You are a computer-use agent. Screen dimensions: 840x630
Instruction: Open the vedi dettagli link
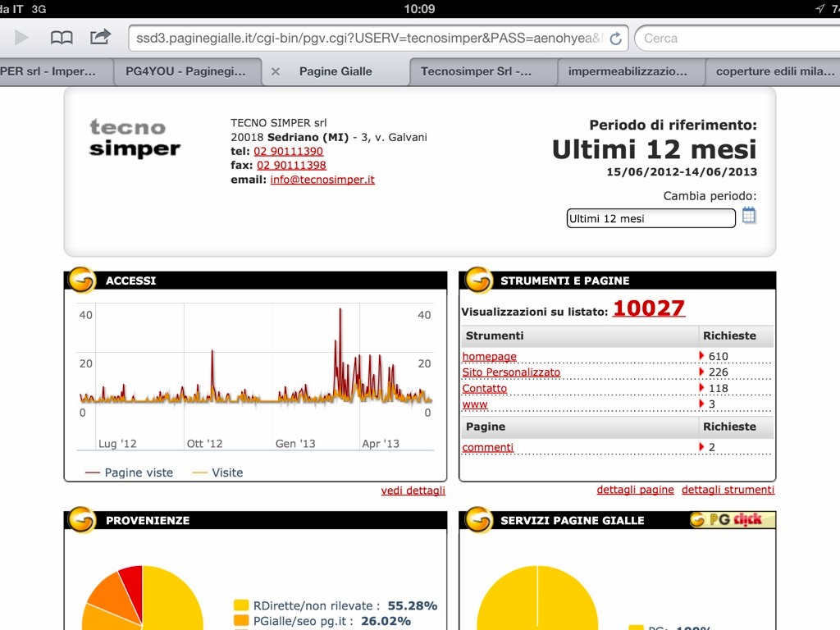tap(413, 491)
